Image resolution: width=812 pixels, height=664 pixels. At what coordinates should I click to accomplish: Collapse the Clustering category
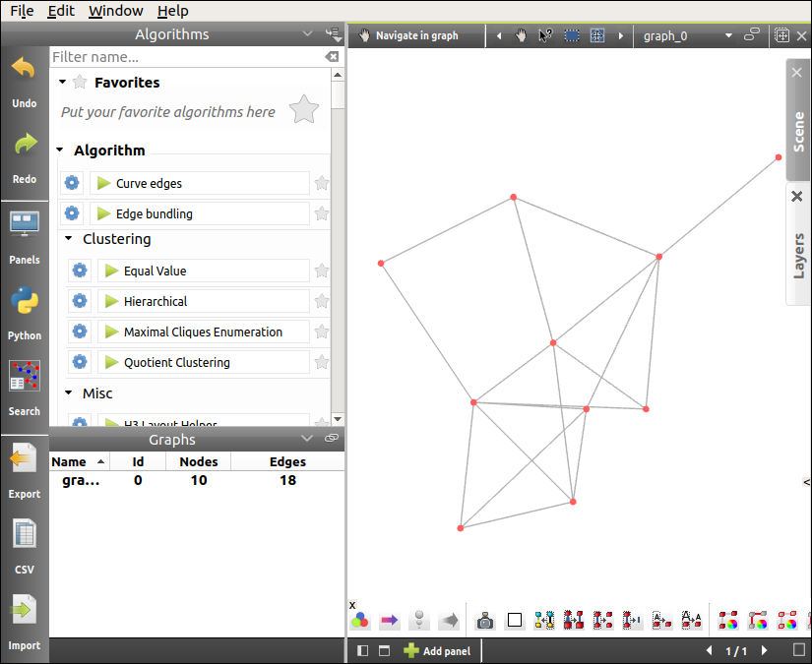pyautogui.click(x=69, y=239)
